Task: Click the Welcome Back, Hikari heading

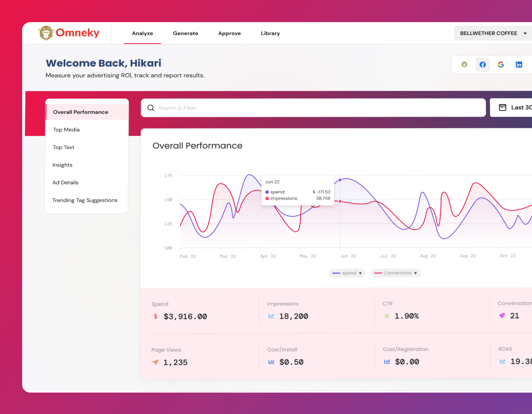Action: (x=104, y=63)
